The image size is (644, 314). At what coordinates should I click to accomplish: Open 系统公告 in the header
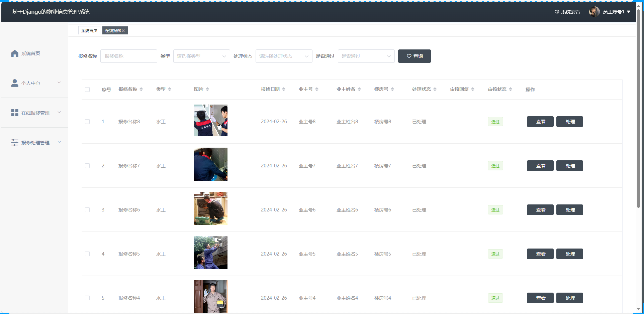567,12
